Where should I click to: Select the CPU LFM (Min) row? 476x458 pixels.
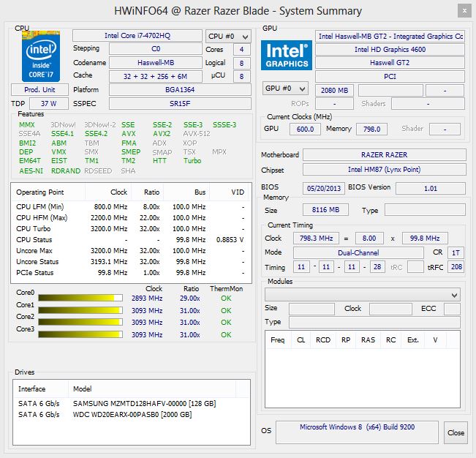tap(131, 207)
